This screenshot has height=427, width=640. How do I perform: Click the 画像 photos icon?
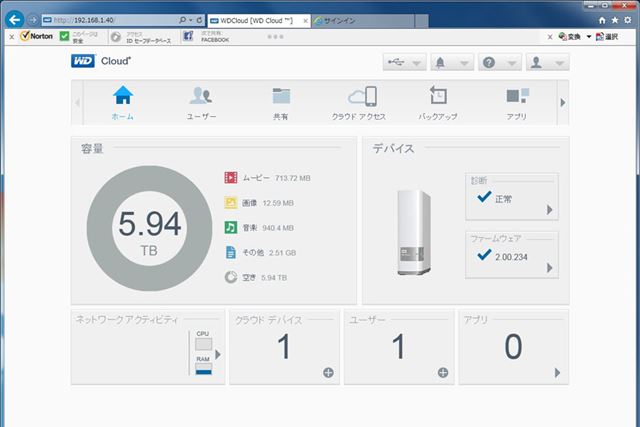[x=231, y=202]
